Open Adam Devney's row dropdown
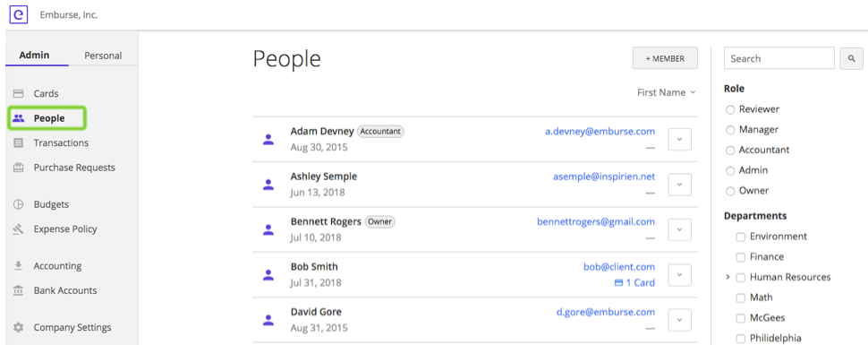The width and height of the screenshot is (868, 345). pos(680,139)
